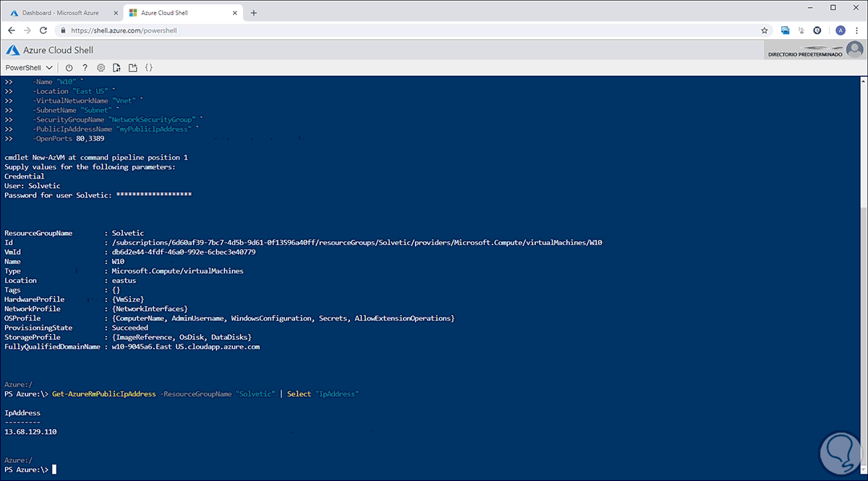Restart Cloud Shell with the power icon
This screenshot has width=868, height=481.
click(x=69, y=67)
